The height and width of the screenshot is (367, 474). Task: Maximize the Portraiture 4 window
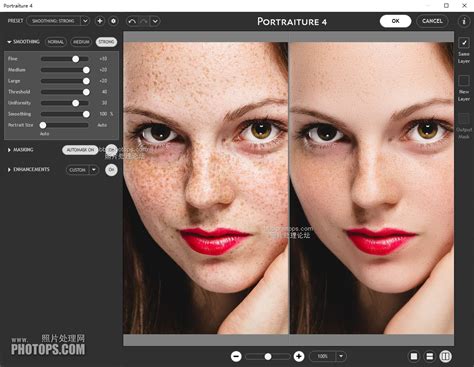point(446,6)
